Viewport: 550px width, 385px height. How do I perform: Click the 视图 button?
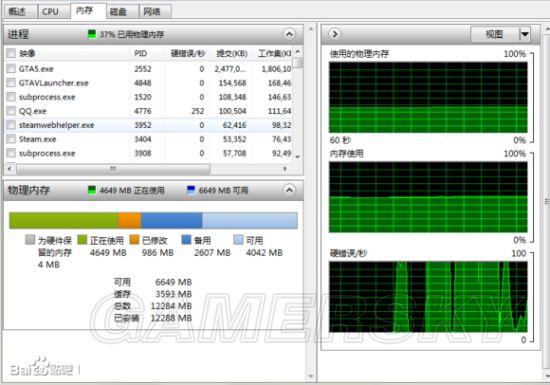pyautogui.click(x=495, y=34)
